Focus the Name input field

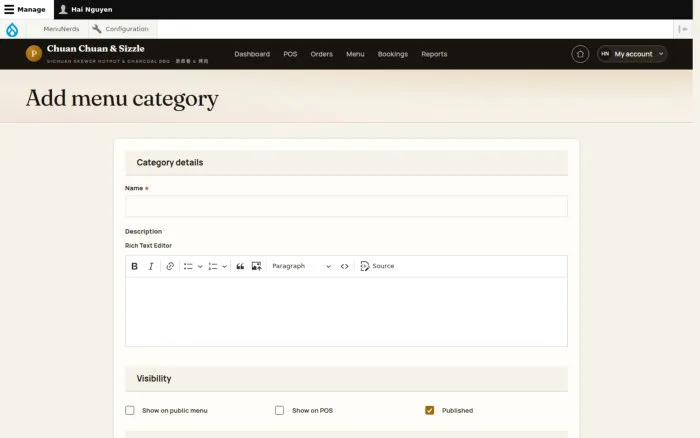[346, 206]
